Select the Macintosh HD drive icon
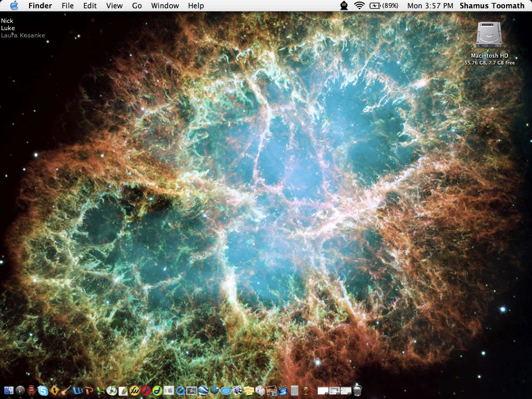Viewport: 532px width, 399px height. click(x=489, y=35)
